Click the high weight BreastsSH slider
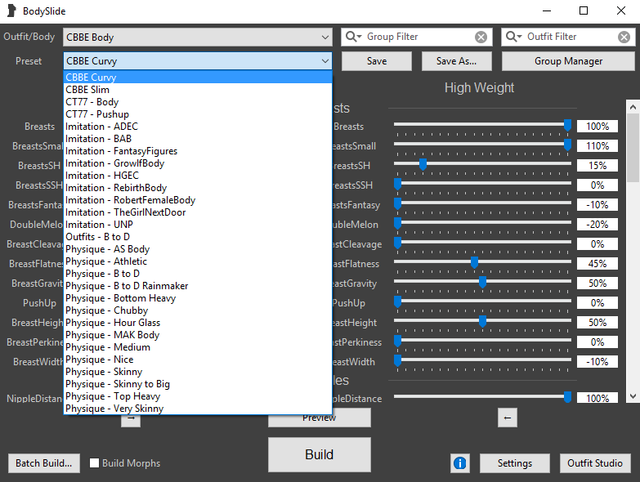 tap(482, 164)
